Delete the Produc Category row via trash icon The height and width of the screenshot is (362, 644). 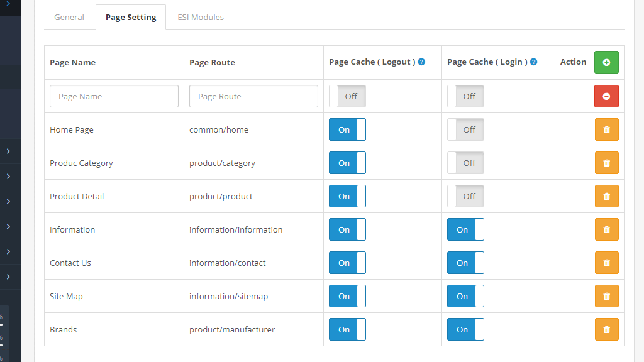pos(606,163)
